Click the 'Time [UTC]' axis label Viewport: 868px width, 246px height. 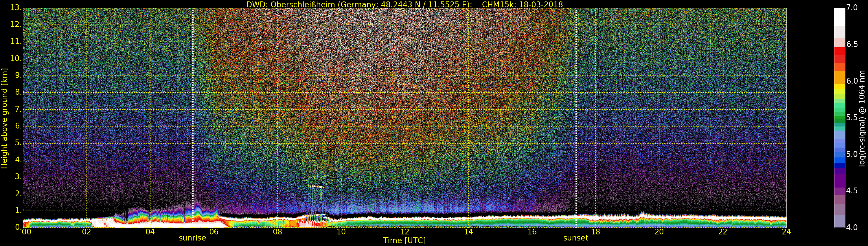coord(404,240)
